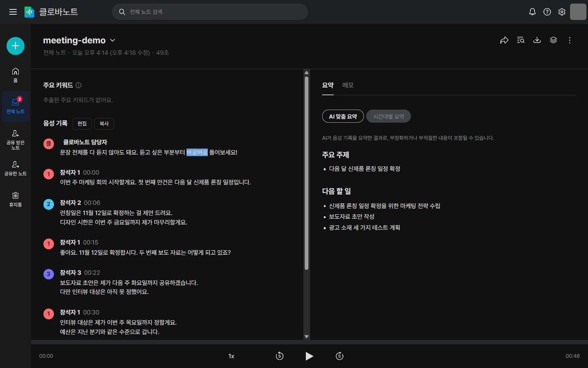This screenshot has height=368, width=588.
Task: Click the profile avatar
Action: point(578,12)
